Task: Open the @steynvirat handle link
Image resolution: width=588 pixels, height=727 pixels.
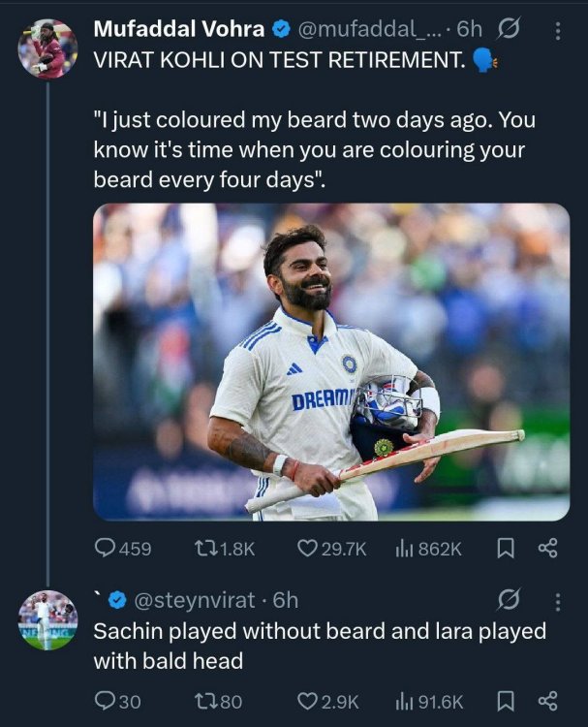Action: pos(195,600)
